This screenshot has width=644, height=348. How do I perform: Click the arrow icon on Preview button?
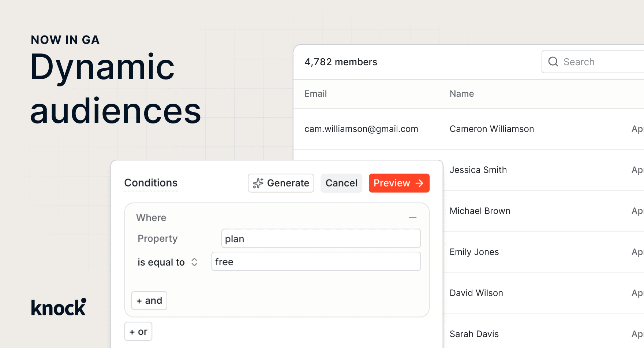tap(420, 183)
